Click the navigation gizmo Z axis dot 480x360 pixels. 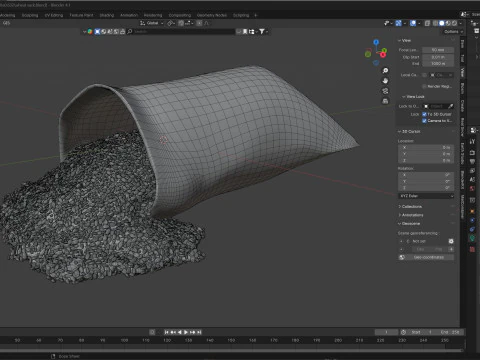click(376, 42)
